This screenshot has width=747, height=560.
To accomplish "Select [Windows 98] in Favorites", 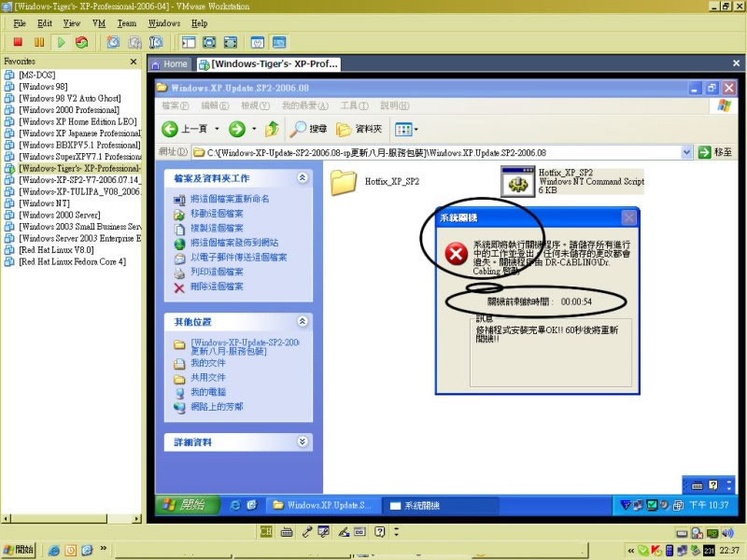I will (x=43, y=86).
